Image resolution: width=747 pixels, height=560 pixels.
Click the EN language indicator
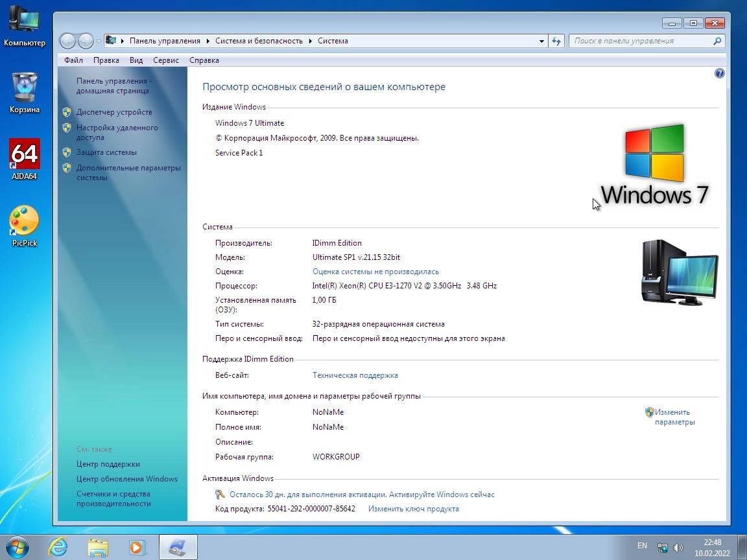point(642,546)
